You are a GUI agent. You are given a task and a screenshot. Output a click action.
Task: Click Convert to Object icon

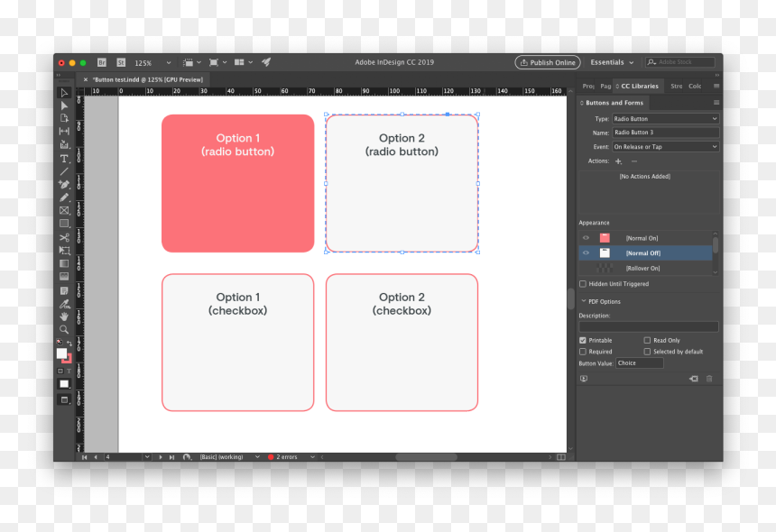click(693, 379)
